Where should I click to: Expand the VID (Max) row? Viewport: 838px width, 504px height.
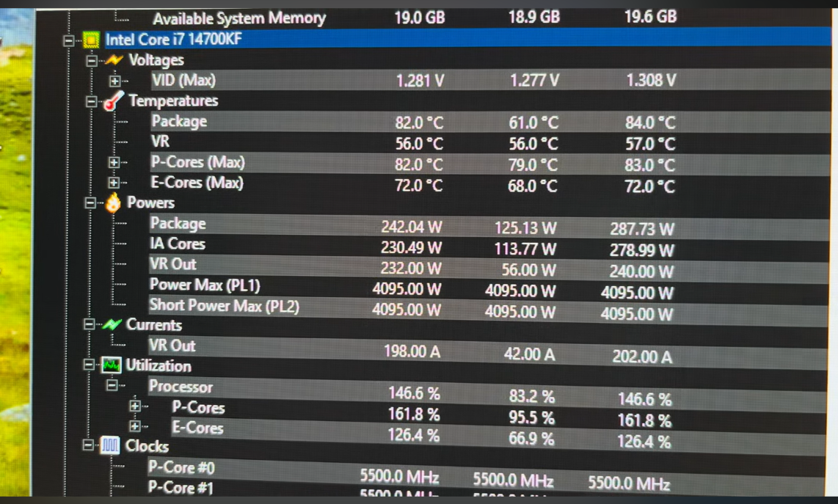[x=114, y=81]
